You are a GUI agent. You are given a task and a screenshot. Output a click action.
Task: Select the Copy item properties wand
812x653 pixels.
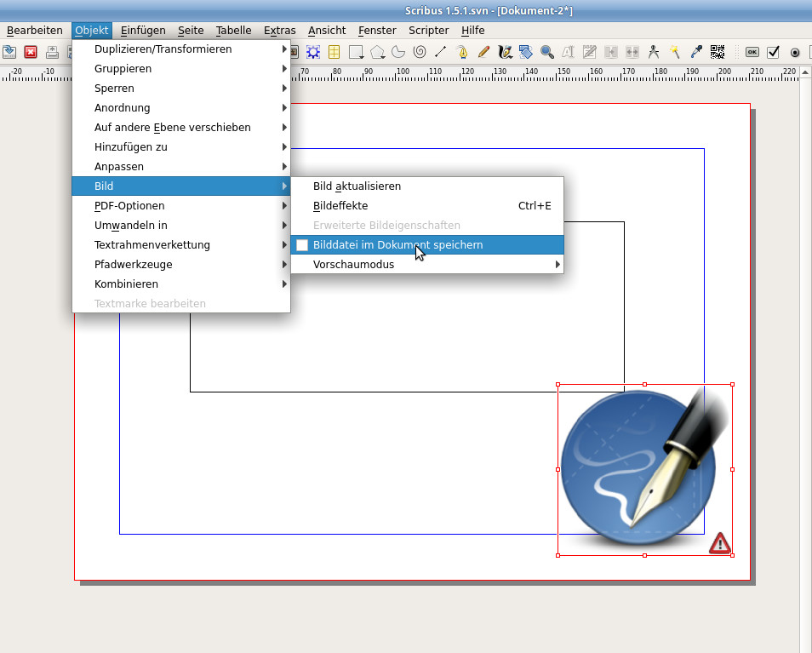(x=675, y=52)
